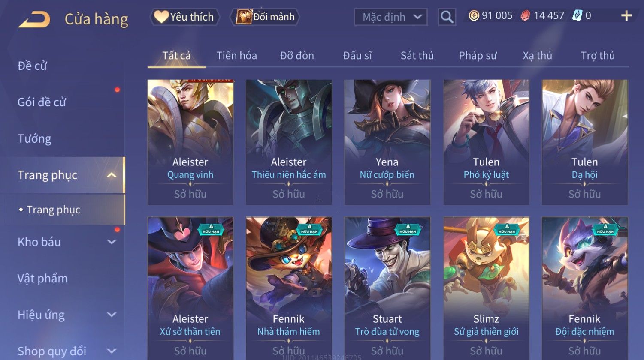Open Tulen Dạ hội skin card

[584, 142]
